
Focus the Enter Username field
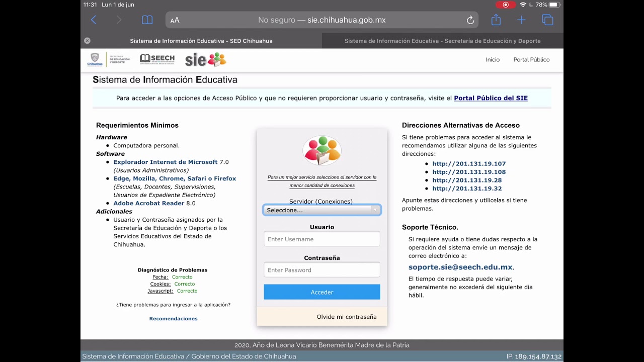322,239
